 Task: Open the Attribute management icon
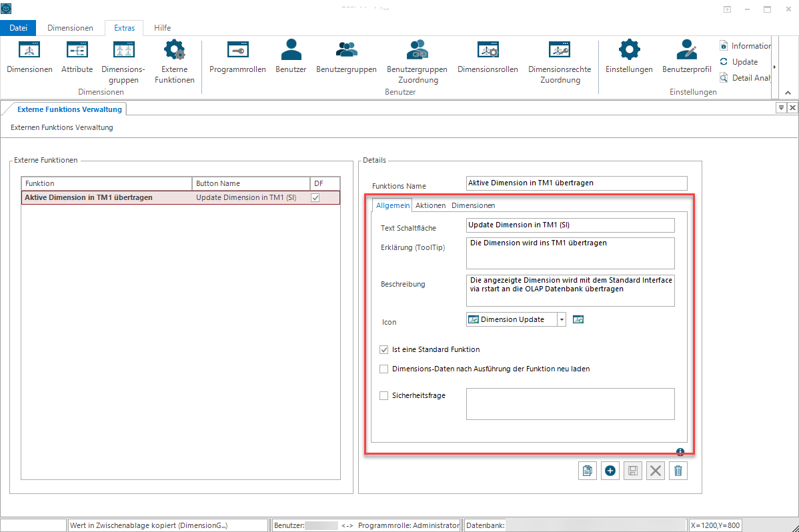coord(77,57)
